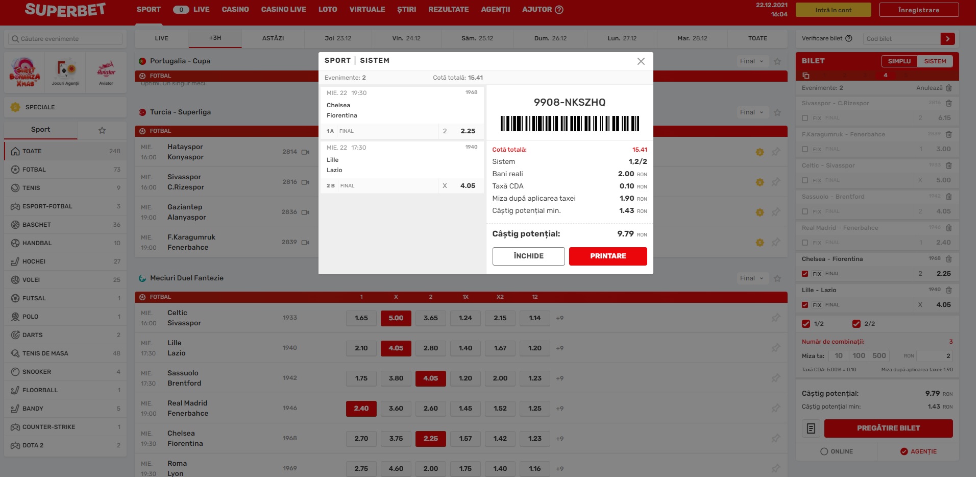Image resolution: width=980 pixels, height=477 pixels.
Task: Click Intră în cont button
Action: pos(834,10)
